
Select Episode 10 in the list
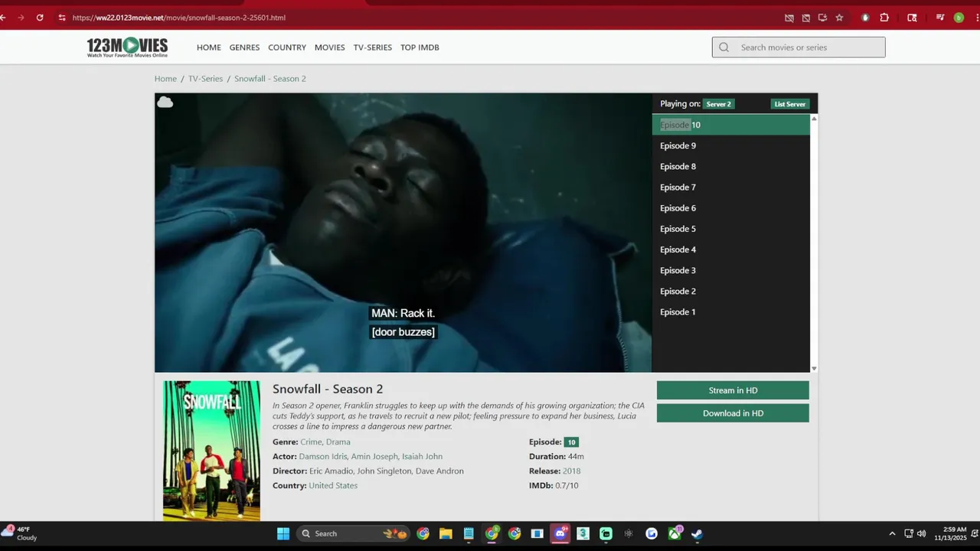[730, 125]
